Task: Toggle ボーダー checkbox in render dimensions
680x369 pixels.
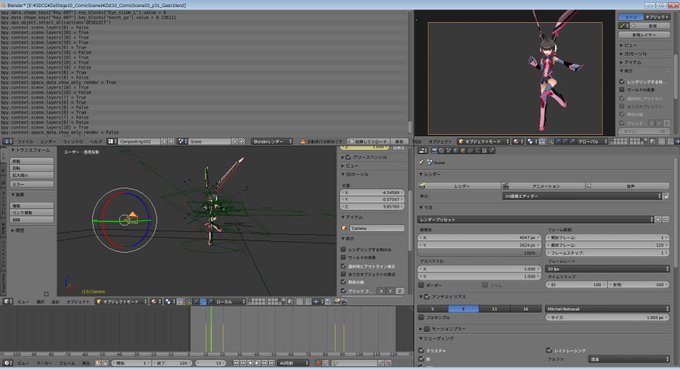Action: coord(421,285)
